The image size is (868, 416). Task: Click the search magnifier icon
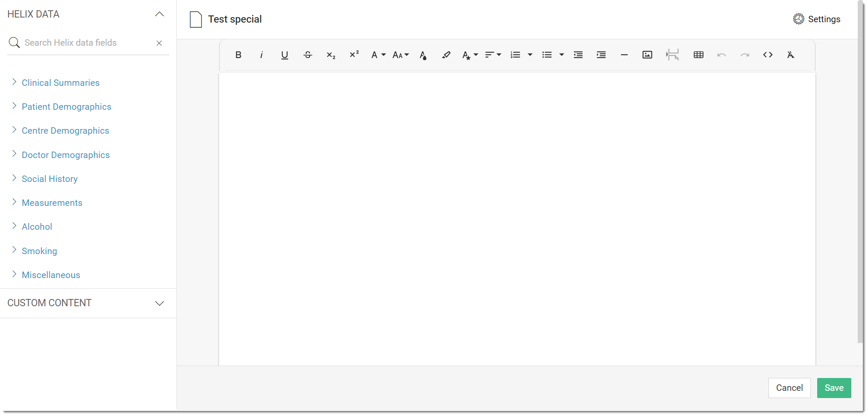click(x=14, y=43)
